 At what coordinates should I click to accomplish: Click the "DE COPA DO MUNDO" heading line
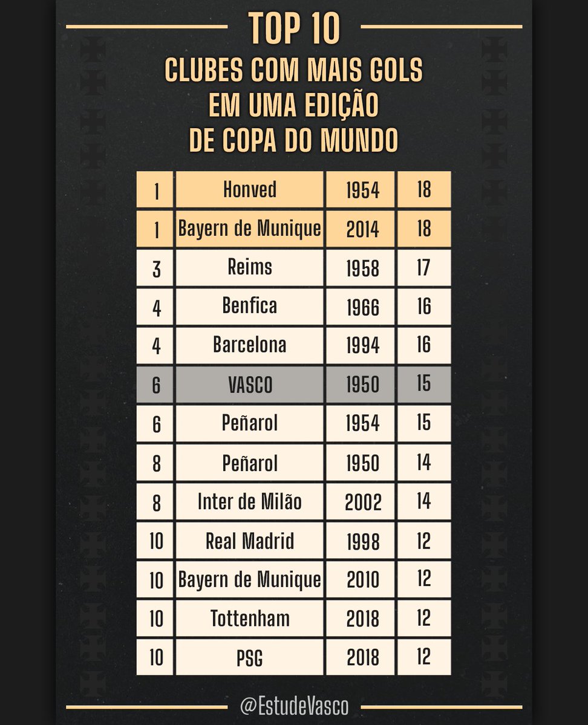294,140
